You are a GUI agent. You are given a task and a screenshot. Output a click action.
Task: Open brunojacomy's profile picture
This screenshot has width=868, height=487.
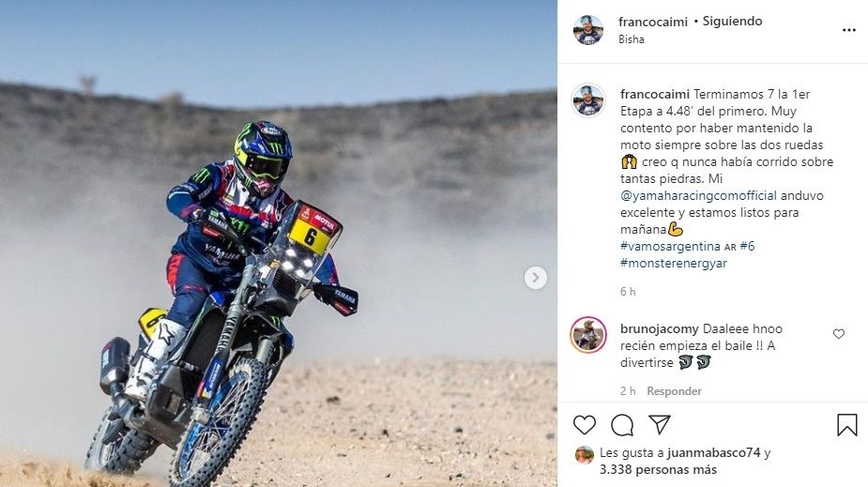(587, 334)
